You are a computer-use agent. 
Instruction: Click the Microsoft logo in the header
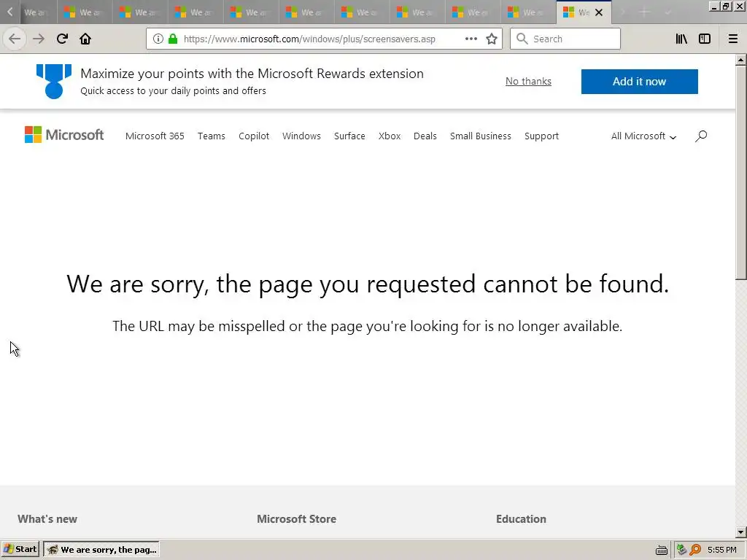click(64, 135)
